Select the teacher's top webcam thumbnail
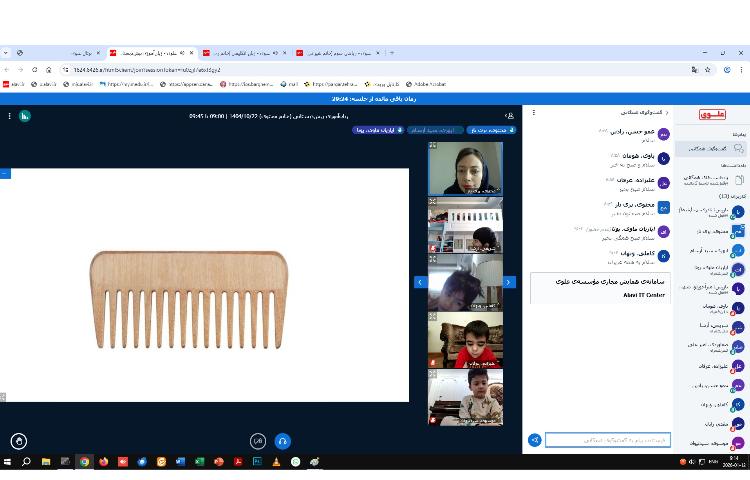Viewport: 750px width, 480px height. (x=465, y=168)
